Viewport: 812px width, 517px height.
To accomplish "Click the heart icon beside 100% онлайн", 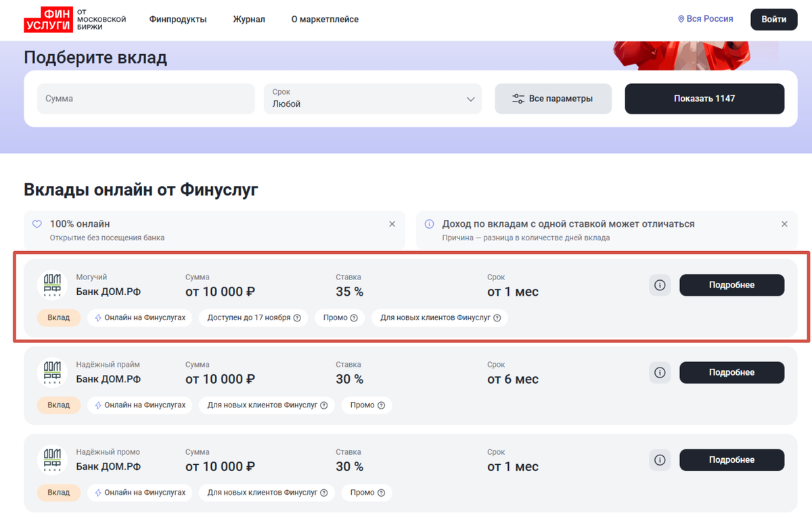I will click(37, 224).
